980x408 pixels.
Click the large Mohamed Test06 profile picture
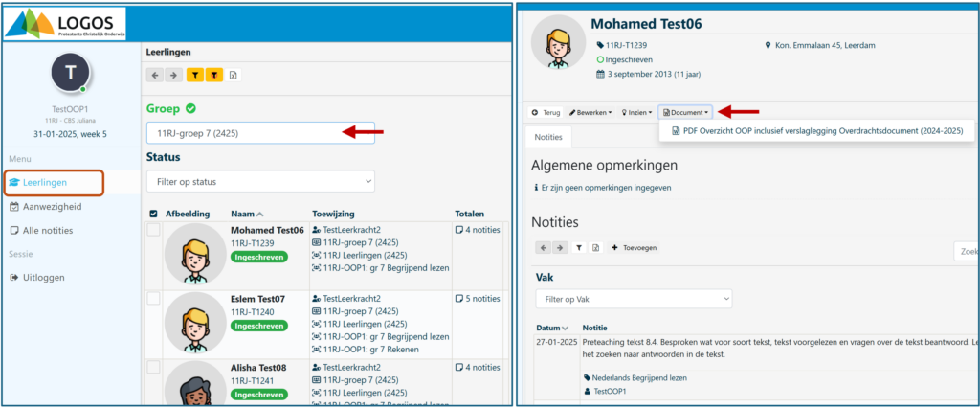[x=559, y=42]
